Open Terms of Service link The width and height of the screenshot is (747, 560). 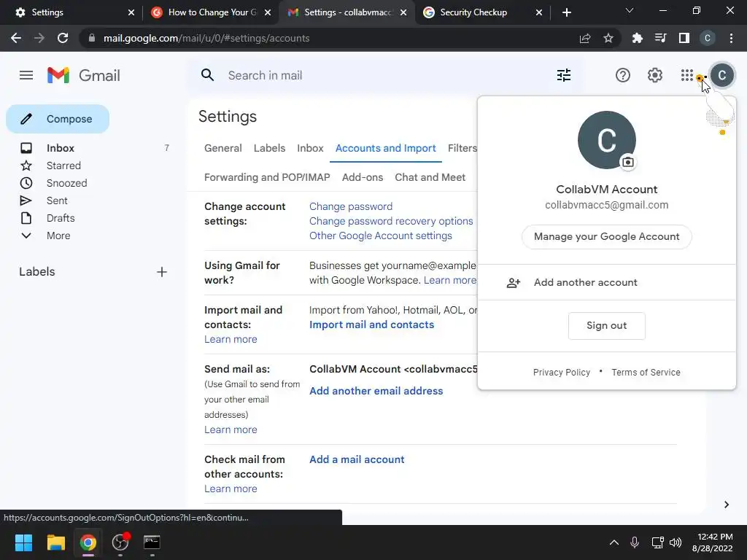[646, 373]
